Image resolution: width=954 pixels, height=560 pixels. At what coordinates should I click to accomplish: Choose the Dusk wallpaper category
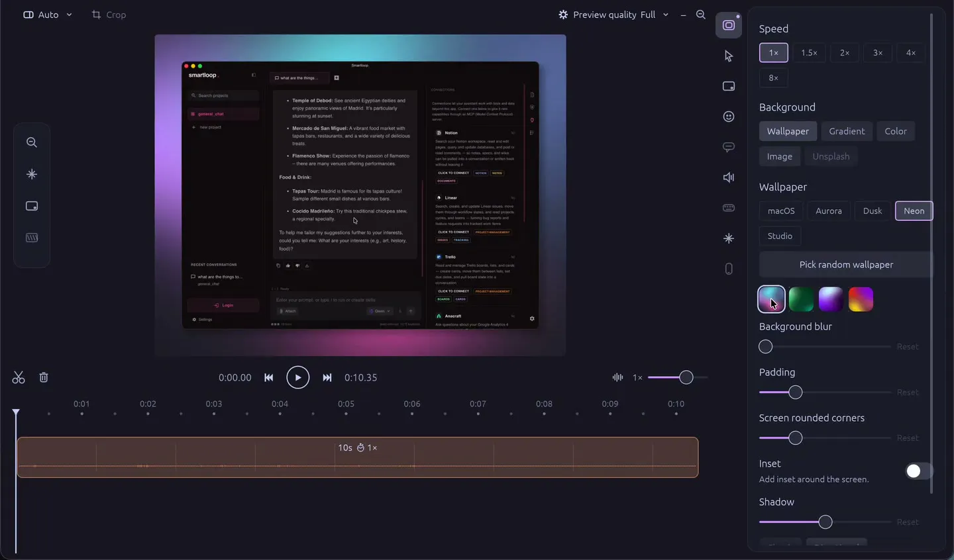pyautogui.click(x=873, y=210)
